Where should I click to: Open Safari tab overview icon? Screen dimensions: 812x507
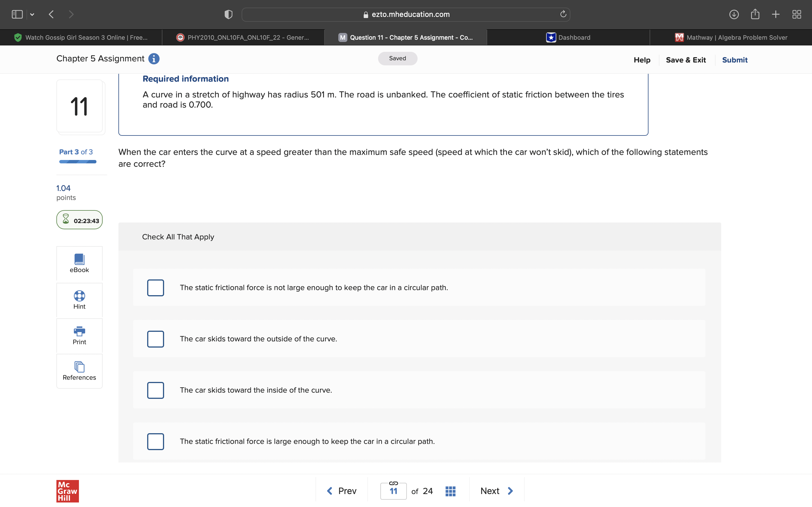pos(796,14)
